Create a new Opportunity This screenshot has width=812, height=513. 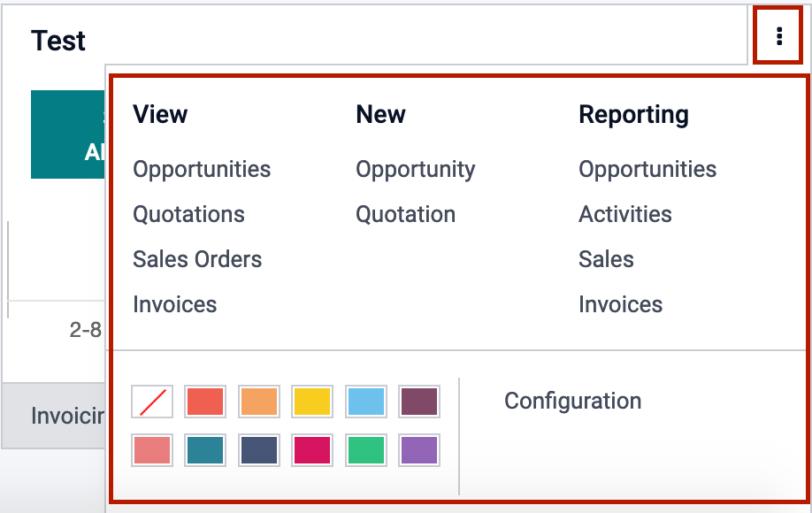(x=415, y=169)
